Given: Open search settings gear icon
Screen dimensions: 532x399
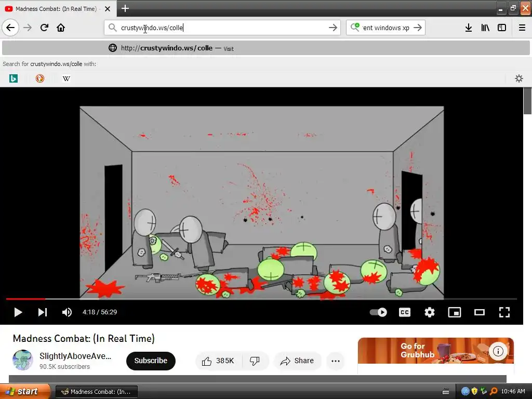Looking at the screenshot, I should coord(519,79).
